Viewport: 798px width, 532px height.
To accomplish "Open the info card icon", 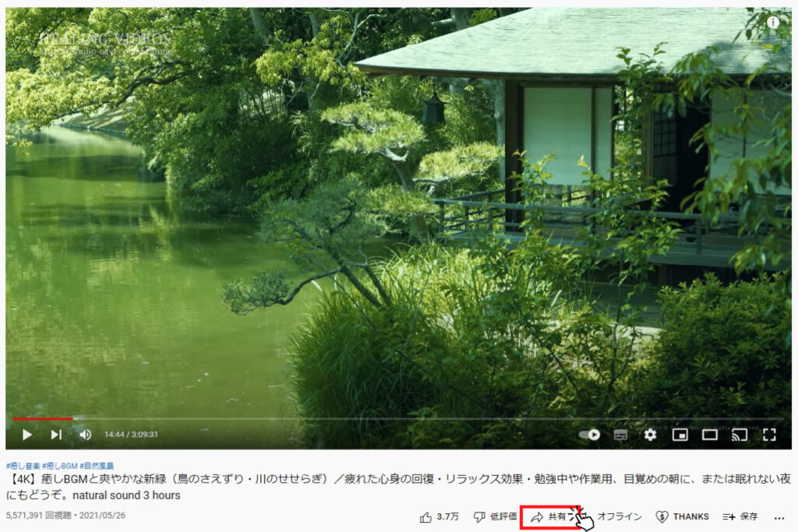I will point(772,22).
